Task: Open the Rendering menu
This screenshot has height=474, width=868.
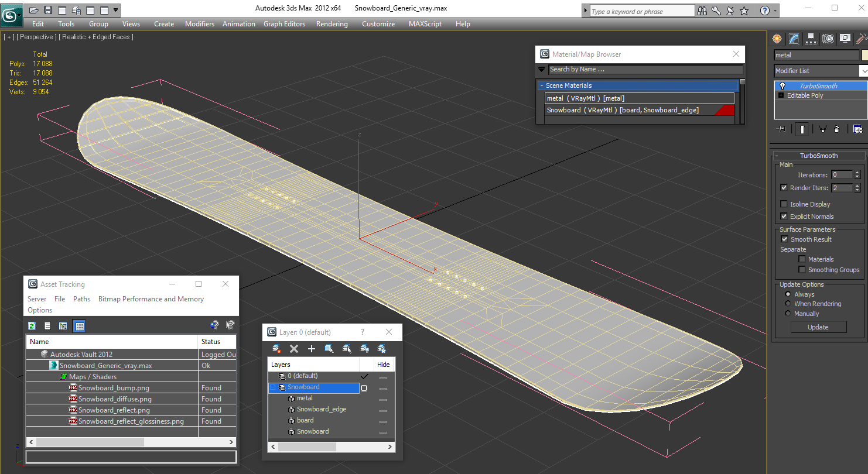Action: click(332, 24)
